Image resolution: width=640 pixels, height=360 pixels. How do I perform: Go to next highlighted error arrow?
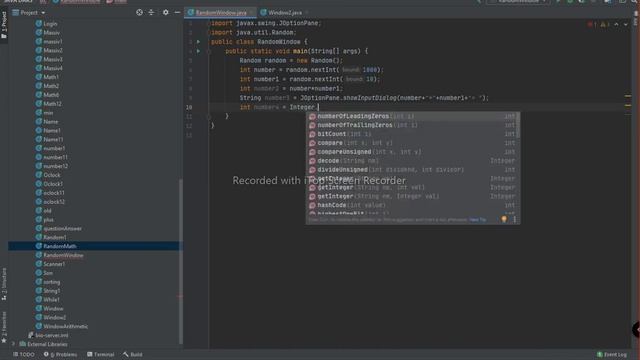(x=626, y=24)
